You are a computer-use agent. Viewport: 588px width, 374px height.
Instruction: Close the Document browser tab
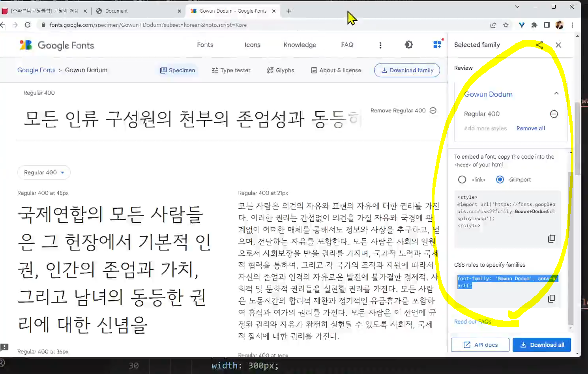click(x=180, y=11)
